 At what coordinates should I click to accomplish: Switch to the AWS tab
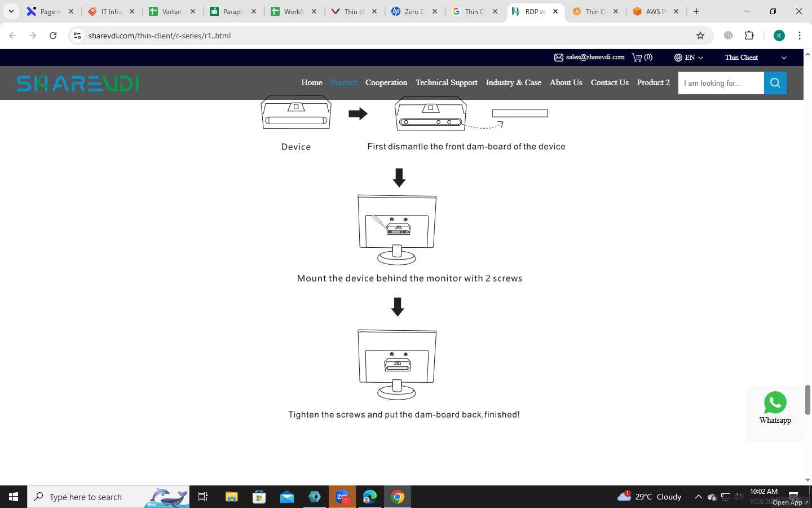coord(656,11)
